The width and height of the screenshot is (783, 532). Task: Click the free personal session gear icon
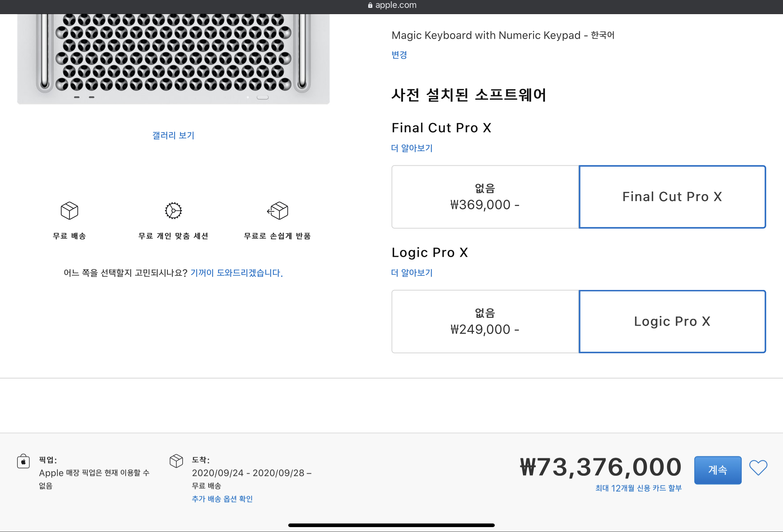[173, 211]
